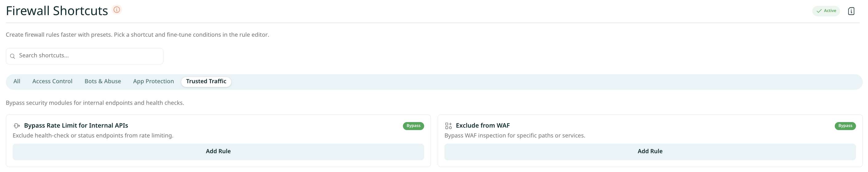
Task: Switch to the All tab
Action: [17, 82]
